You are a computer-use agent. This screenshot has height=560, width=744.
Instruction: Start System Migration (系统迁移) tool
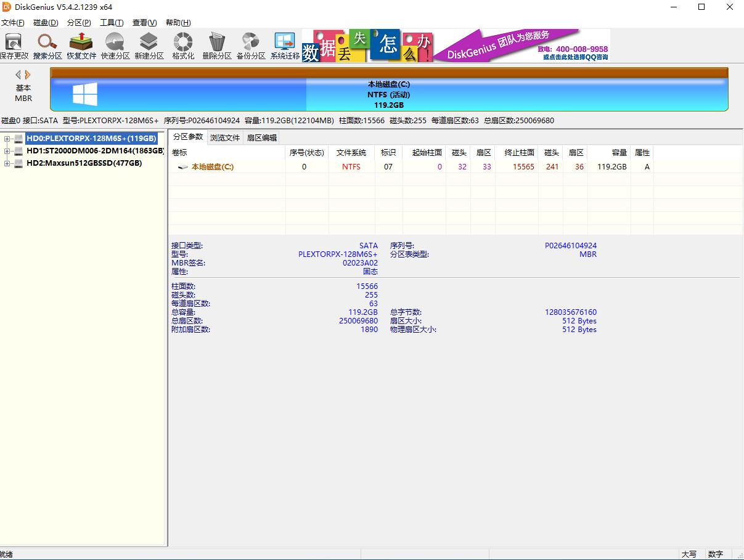tap(285, 46)
